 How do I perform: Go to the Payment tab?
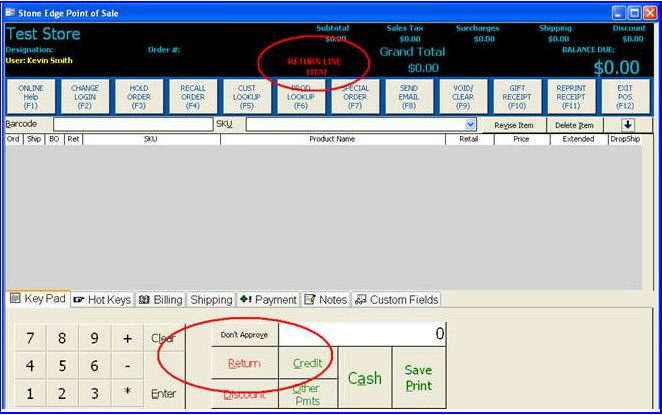point(269,300)
